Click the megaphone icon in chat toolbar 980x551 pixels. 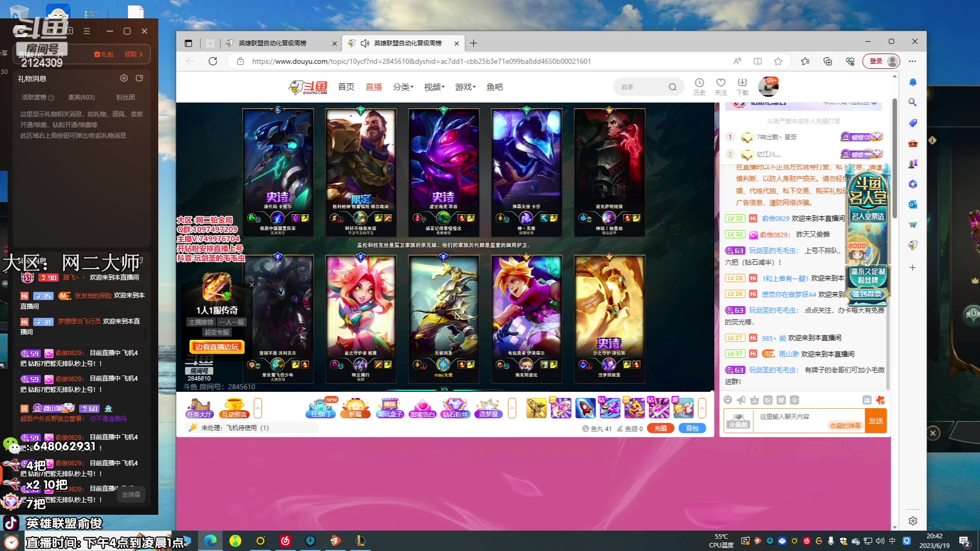click(742, 400)
